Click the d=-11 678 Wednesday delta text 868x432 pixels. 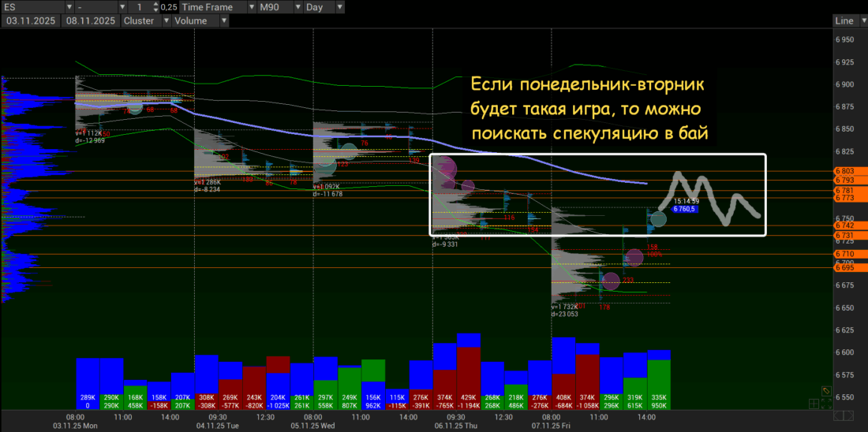327,194
